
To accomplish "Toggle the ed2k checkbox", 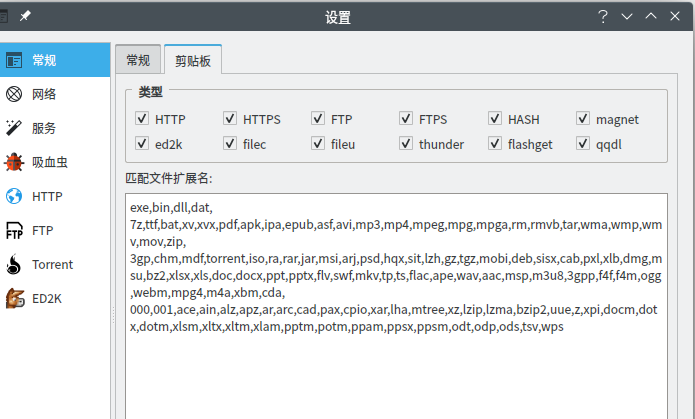I will [x=141, y=144].
